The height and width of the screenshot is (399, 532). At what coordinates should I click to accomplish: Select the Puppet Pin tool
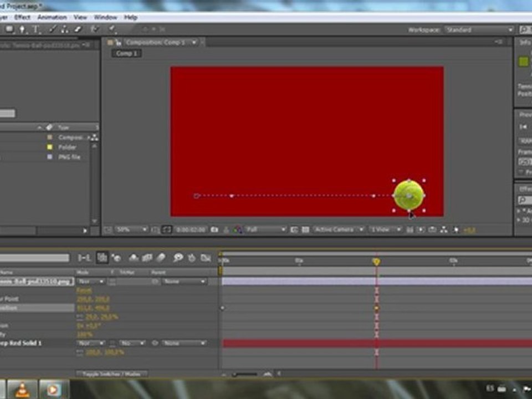click(112, 29)
